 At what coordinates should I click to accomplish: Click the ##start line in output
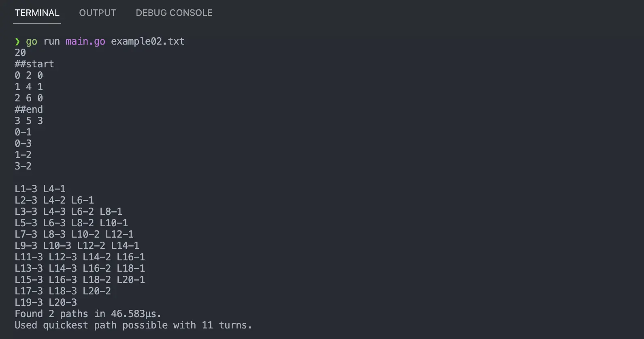pos(34,64)
